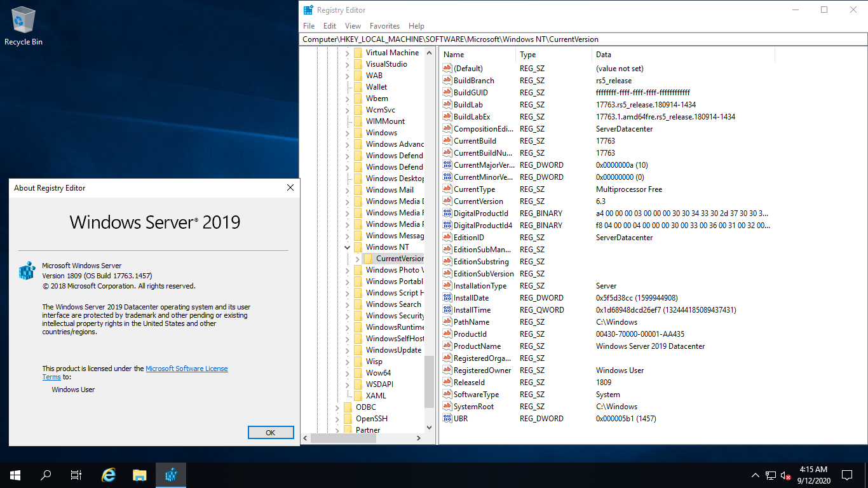The image size is (868, 488).
Task: Select the CurrentMajorVersionNumber DWORD icon
Action: click(x=447, y=165)
